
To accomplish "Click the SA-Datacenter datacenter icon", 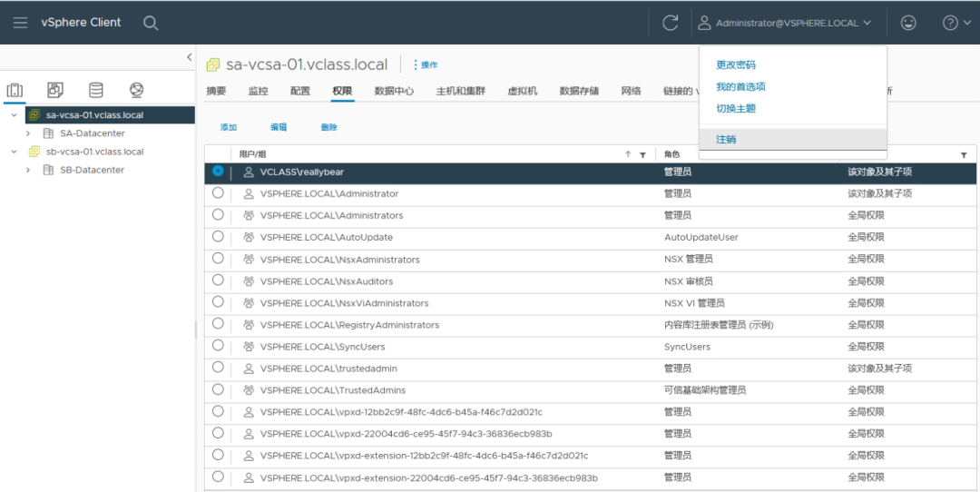I will coord(48,133).
